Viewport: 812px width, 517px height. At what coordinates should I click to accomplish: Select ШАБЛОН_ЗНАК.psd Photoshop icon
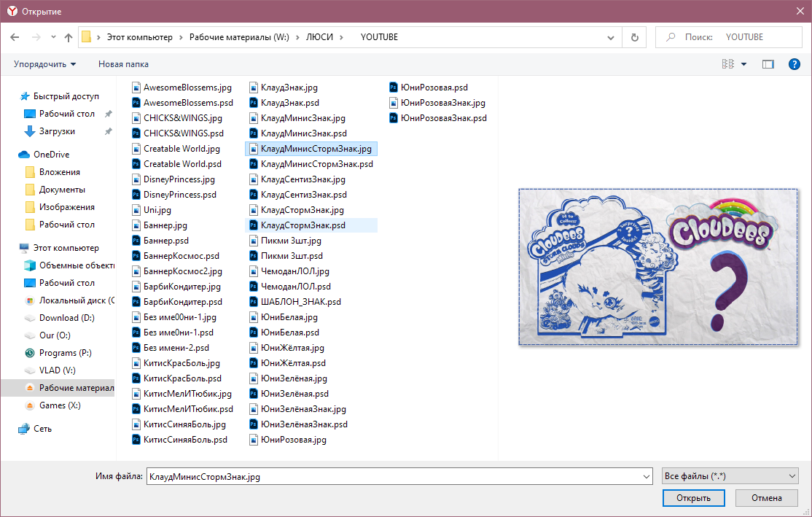(x=254, y=301)
